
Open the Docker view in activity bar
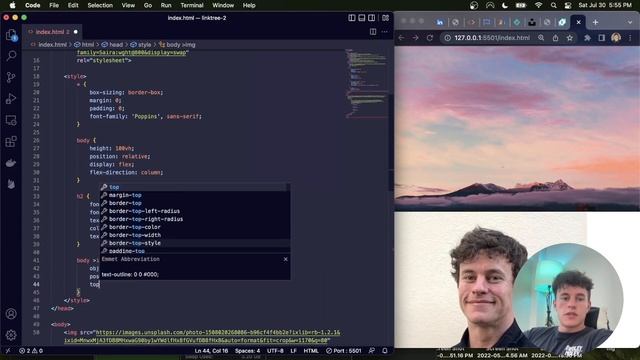click(11, 163)
